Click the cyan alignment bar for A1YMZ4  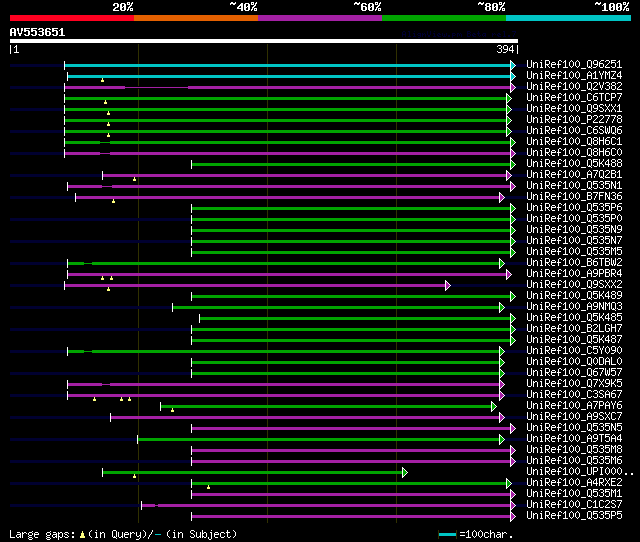click(x=289, y=76)
